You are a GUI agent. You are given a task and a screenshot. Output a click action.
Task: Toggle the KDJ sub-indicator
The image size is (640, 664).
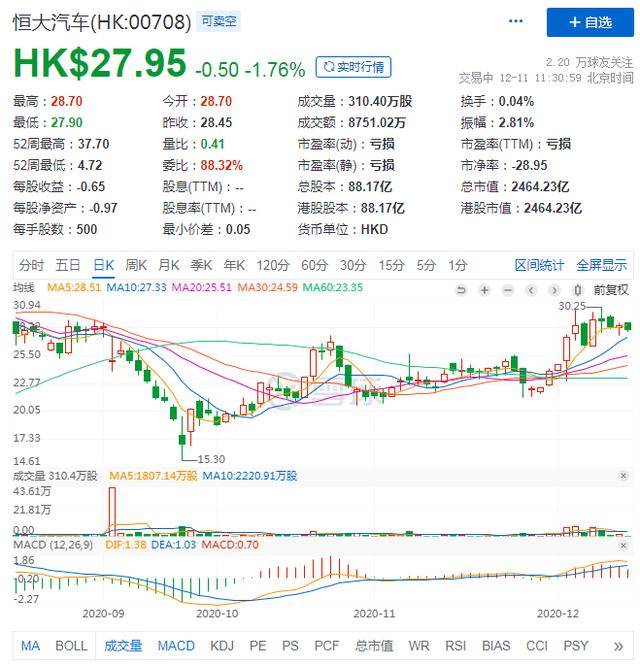(222, 646)
